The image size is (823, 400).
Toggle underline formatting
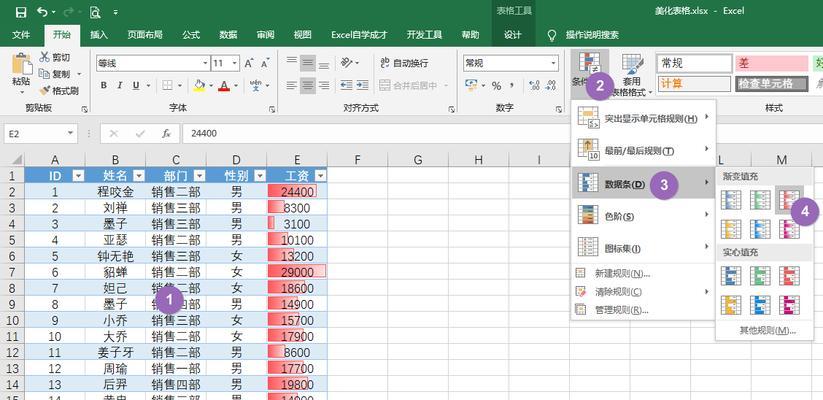[136, 85]
